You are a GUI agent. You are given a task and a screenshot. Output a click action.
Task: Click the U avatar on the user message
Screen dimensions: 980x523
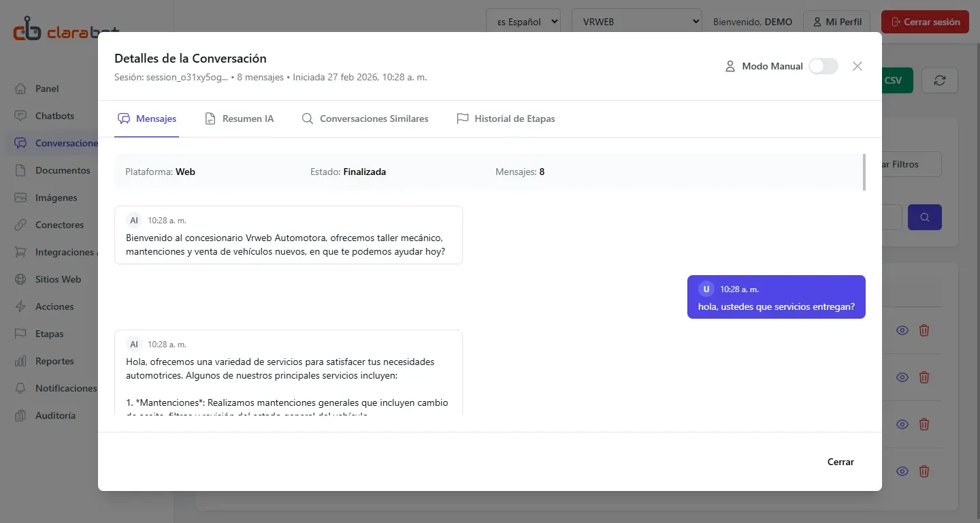[x=706, y=289]
